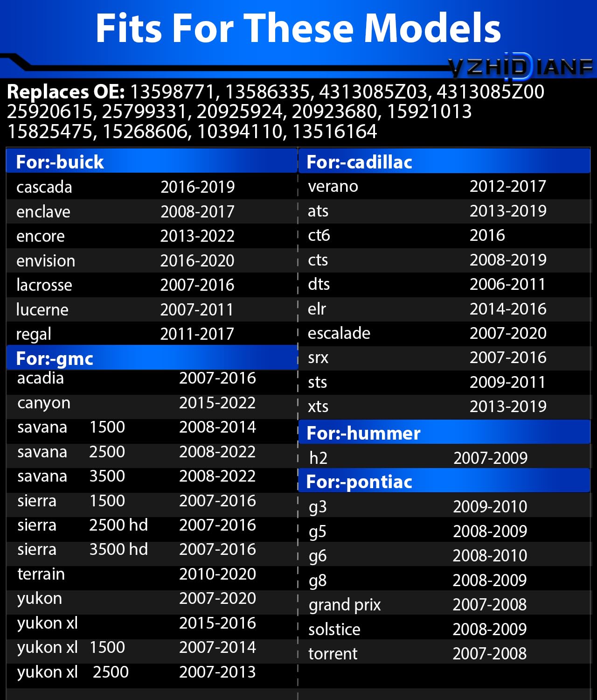The image size is (597, 700).
Task: Click OE number 4313085Z03
Action: coord(374,92)
